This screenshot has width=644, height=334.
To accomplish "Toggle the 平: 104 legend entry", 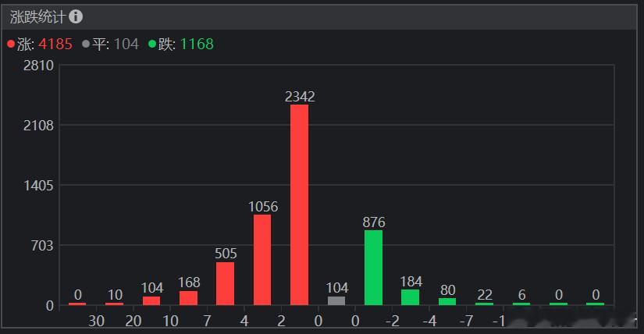I will click(111, 44).
